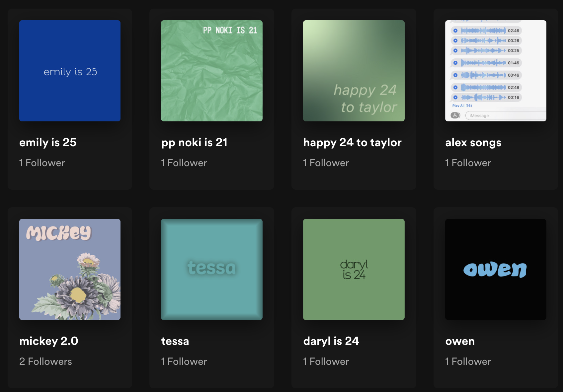Open the blue 'emily is 25' cover art
The width and height of the screenshot is (563, 392).
click(x=70, y=71)
